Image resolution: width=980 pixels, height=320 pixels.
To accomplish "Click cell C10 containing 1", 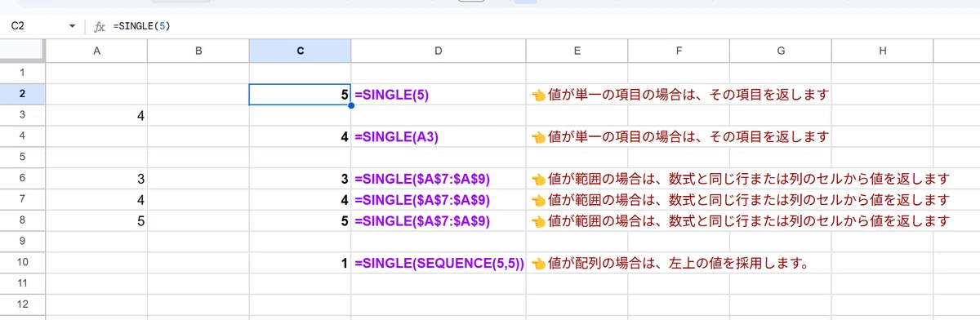I will pyautogui.click(x=300, y=263).
